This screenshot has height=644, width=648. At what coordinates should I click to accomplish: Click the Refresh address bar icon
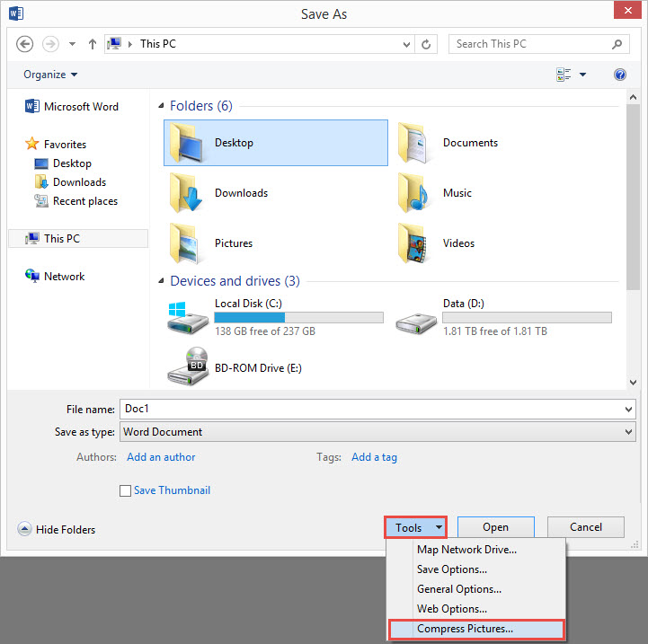(427, 43)
